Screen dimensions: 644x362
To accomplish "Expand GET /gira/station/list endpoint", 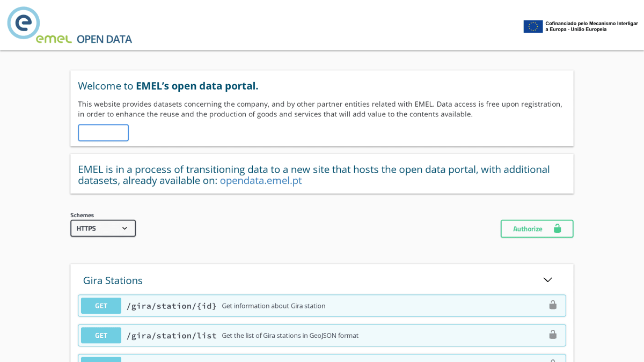I will 322,335.
